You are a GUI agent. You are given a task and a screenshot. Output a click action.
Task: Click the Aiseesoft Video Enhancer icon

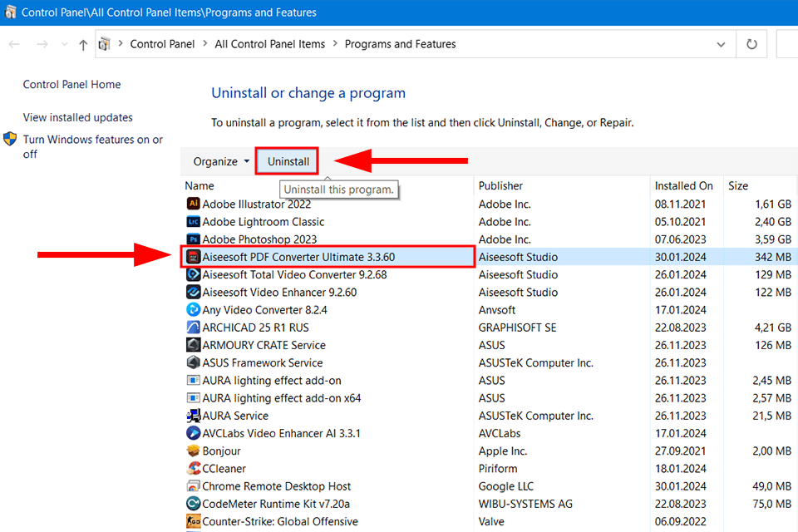[194, 293]
